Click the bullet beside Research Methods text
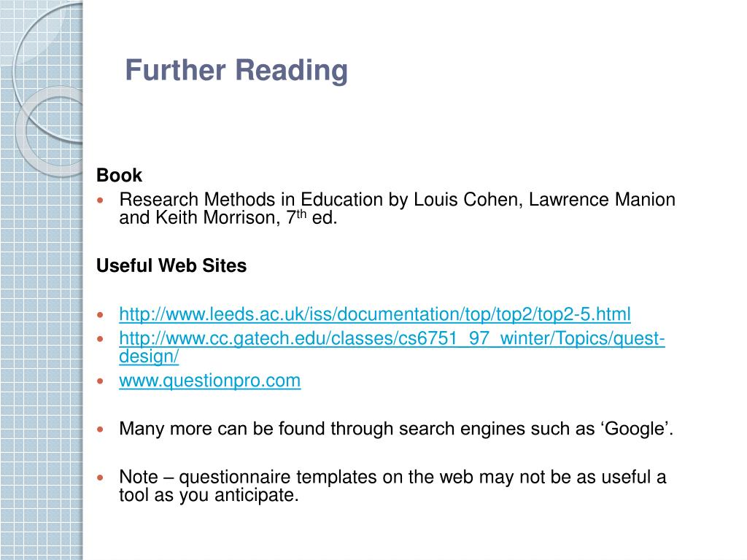Image resolution: width=747 pixels, height=560 pixels. coord(100,200)
